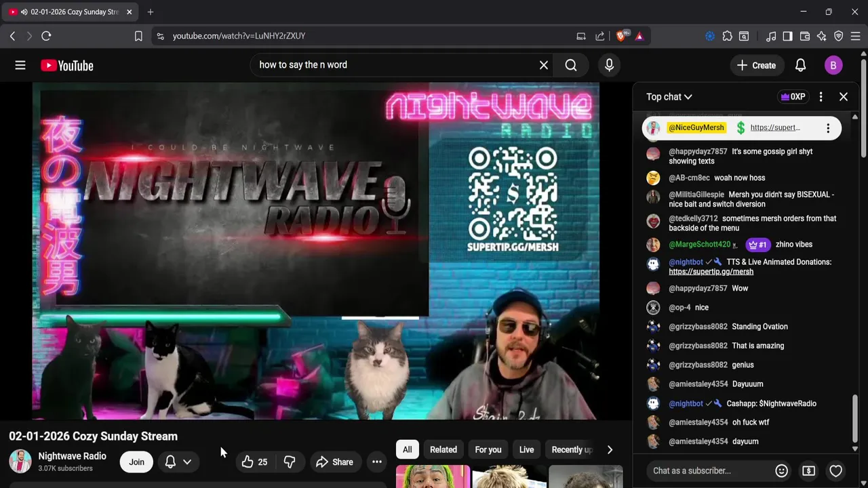The height and width of the screenshot is (488, 868).
Task: Open YouTube notifications bell
Action: (800, 65)
